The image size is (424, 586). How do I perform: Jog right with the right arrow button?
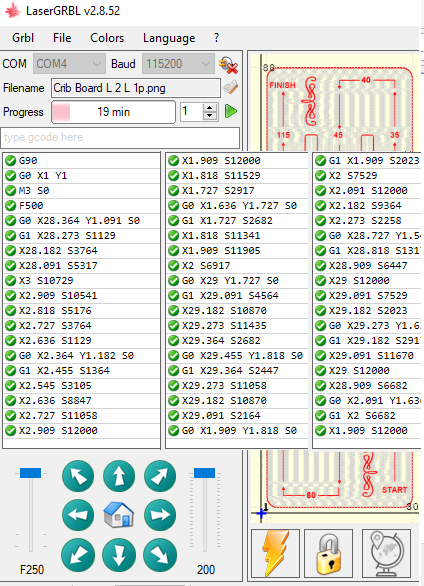[x=160, y=515]
